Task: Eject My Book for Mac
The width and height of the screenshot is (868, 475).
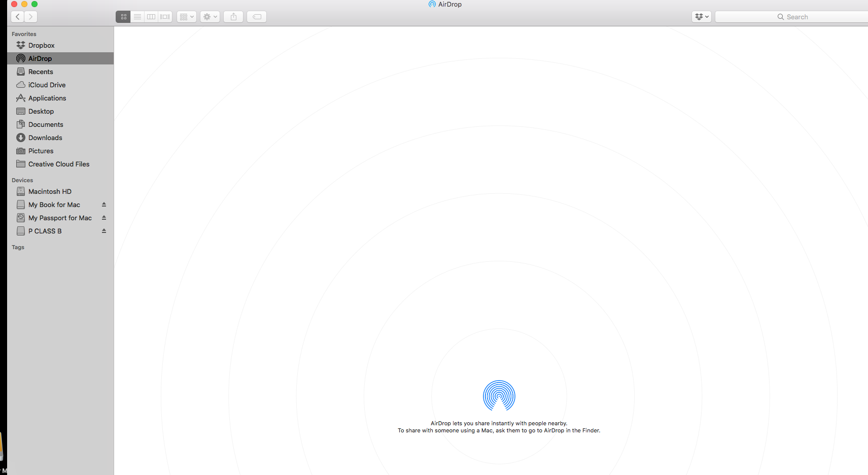Action: [104, 205]
